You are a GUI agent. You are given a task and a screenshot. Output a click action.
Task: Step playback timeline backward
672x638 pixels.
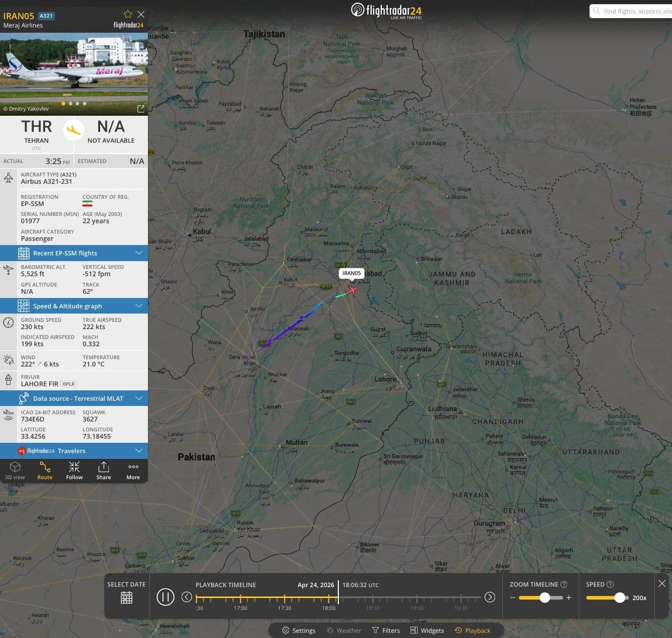tap(187, 597)
